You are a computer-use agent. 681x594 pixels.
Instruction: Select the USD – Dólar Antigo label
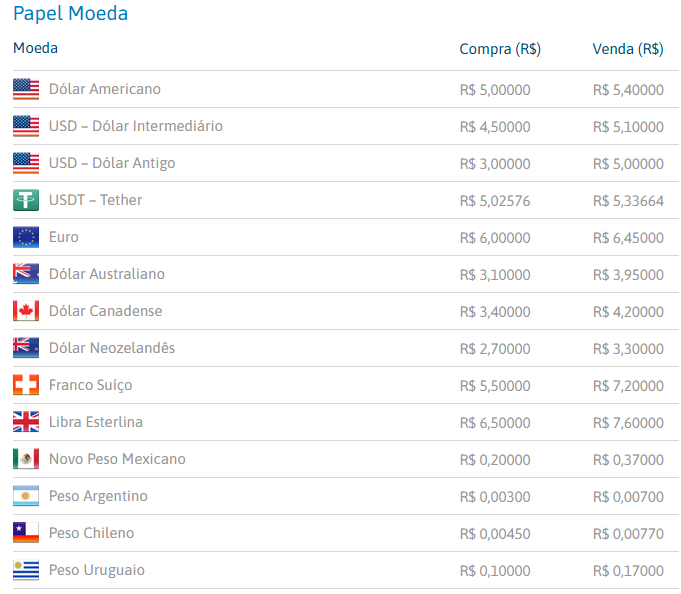click(x=112, y=163)
